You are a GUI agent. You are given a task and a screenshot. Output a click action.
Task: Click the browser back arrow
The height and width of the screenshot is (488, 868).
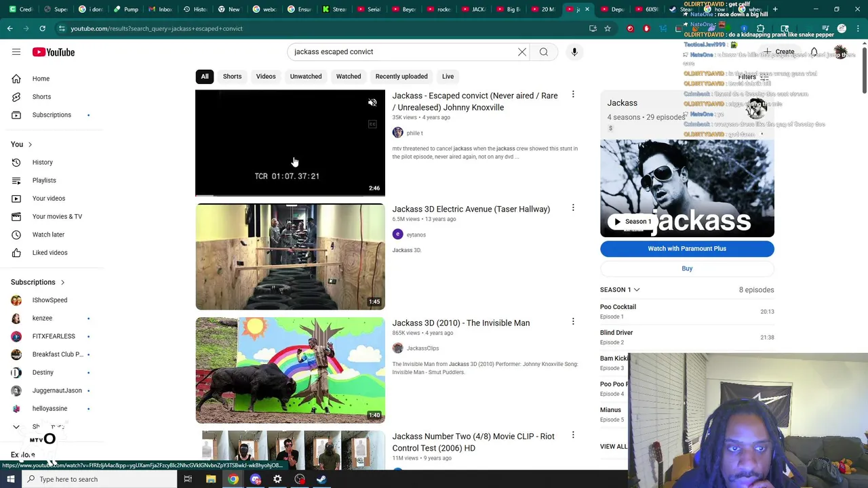tap(9, 28)
